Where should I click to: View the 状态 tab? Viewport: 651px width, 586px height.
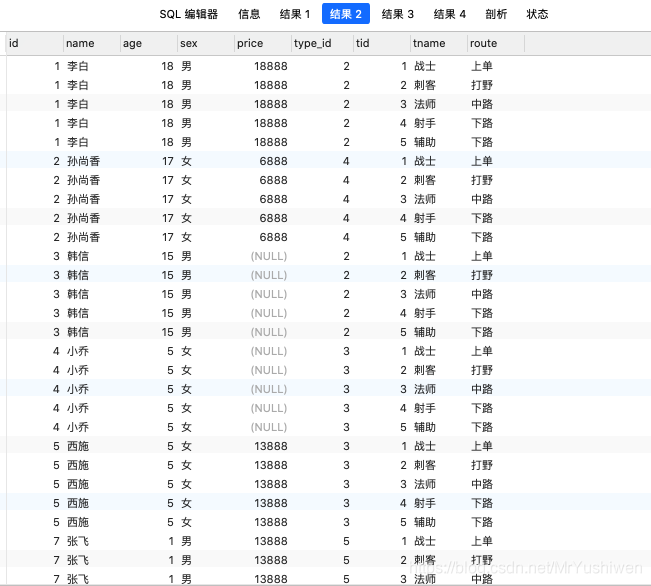pyautogui.click(x=537, y=14)
